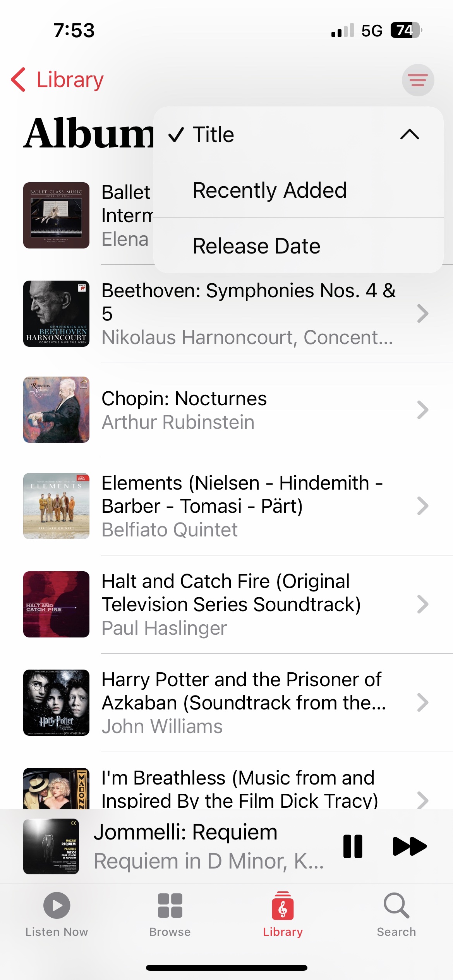Toggle Title sort order chevron
The image size is (453, 980).
point(410,135)
